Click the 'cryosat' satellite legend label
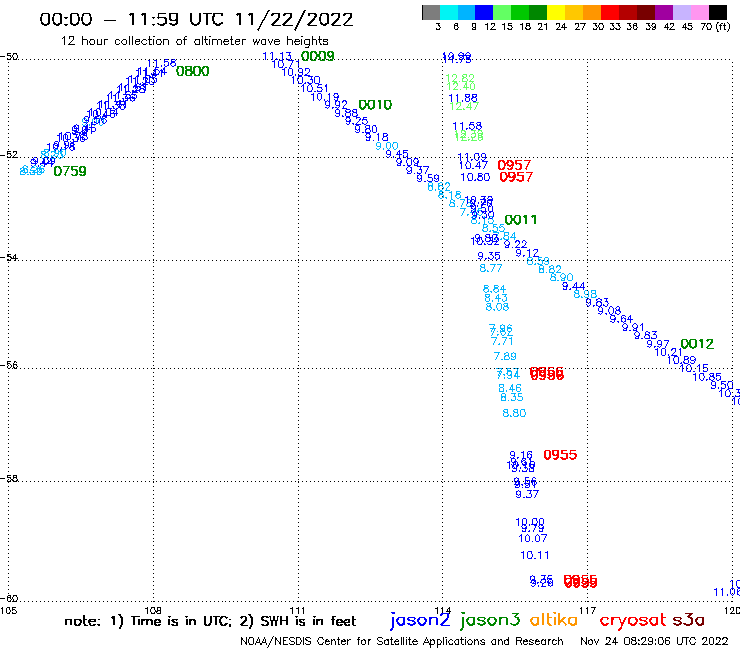 pyautogui.click(x=633, y=620)
